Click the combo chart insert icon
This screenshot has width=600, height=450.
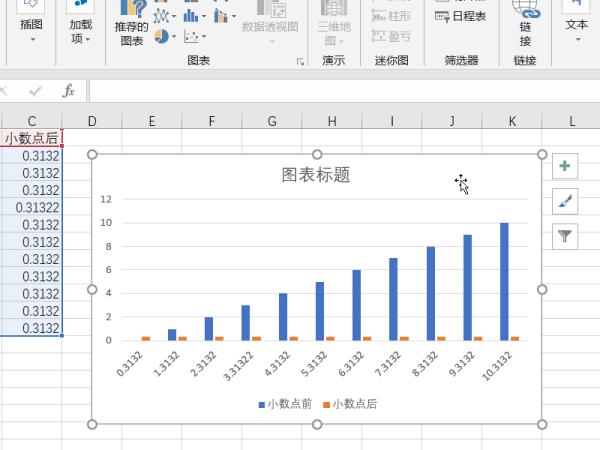220,16
